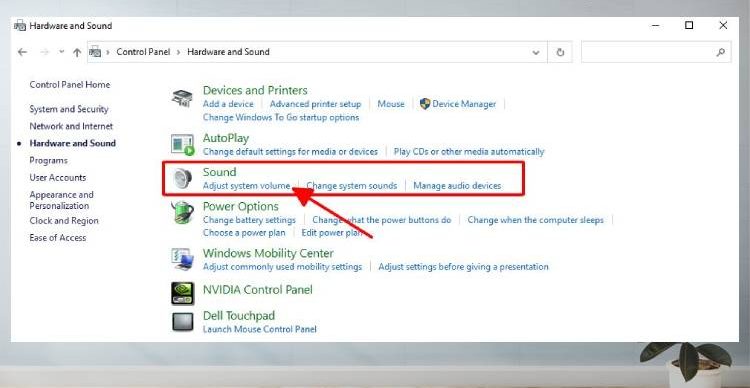Open the Power Options heading
Viewport: 750px width, 388px height.
(241, 207)
